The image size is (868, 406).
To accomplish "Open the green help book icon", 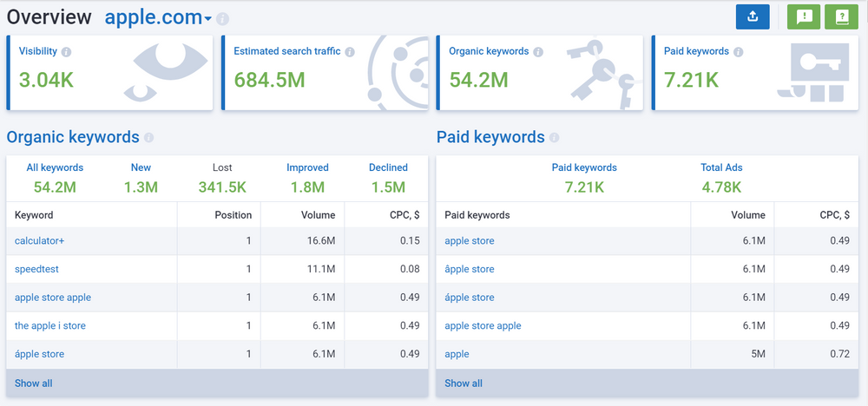I will (x=841, y=16).
